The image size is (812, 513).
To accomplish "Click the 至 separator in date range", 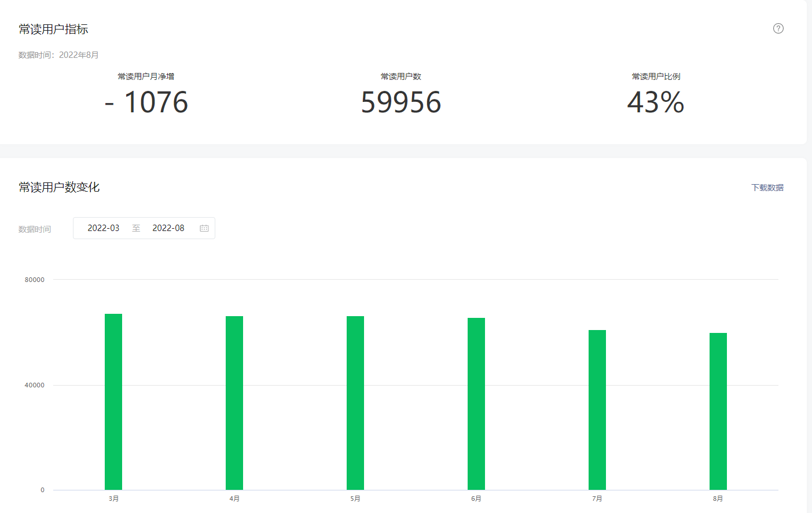I will point(136,228).
